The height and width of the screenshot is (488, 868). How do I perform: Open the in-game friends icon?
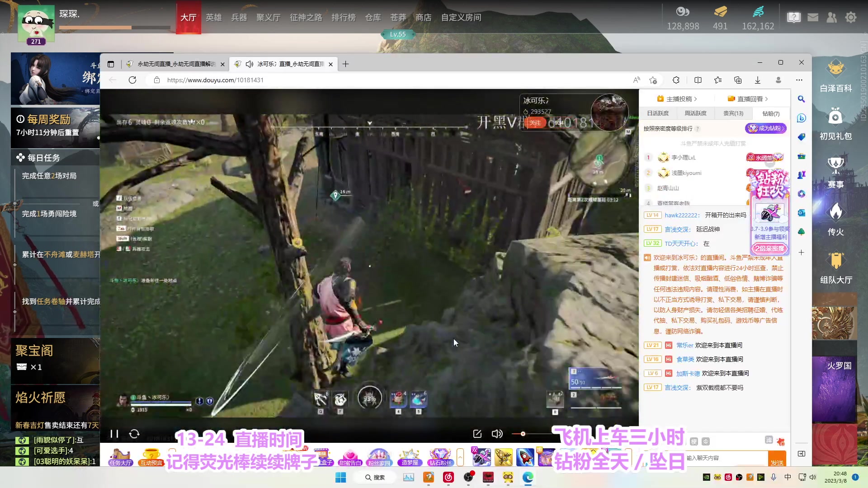coord(832,18)
